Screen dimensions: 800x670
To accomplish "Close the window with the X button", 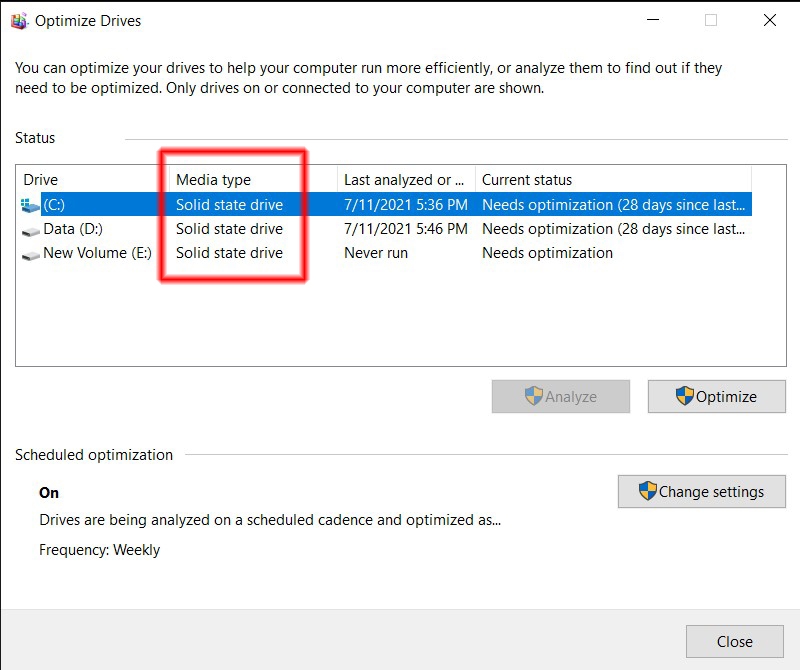I will (770, 20).
